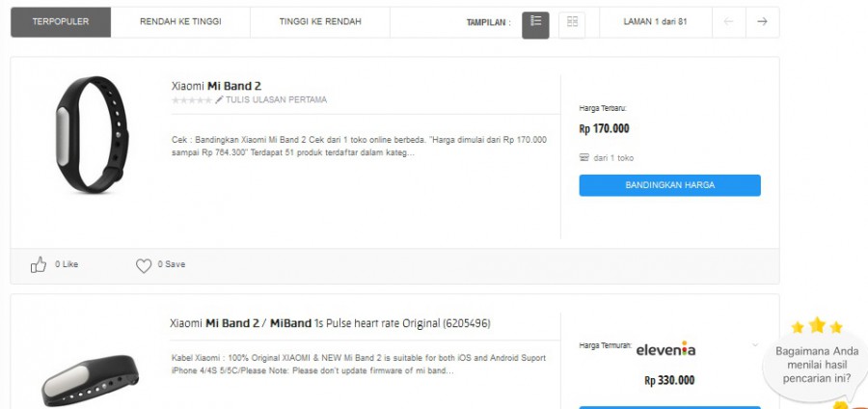Click the pencil icon to write review
This screenshot has height=409, width=868.
coord(219,99)
